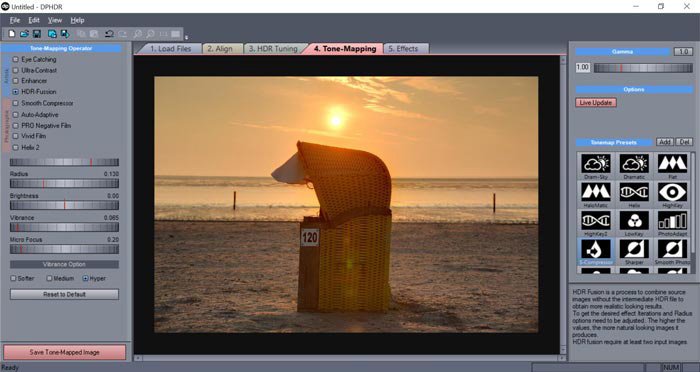This screenshot has width=700, height=372.
Task: Select the Vivid Film operator
Action: (29, 136)
